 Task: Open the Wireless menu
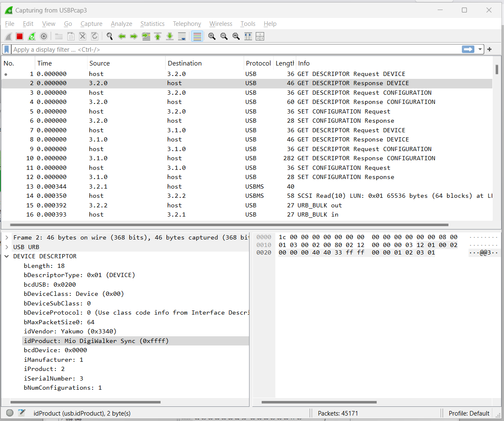click(x=221, y=24)
